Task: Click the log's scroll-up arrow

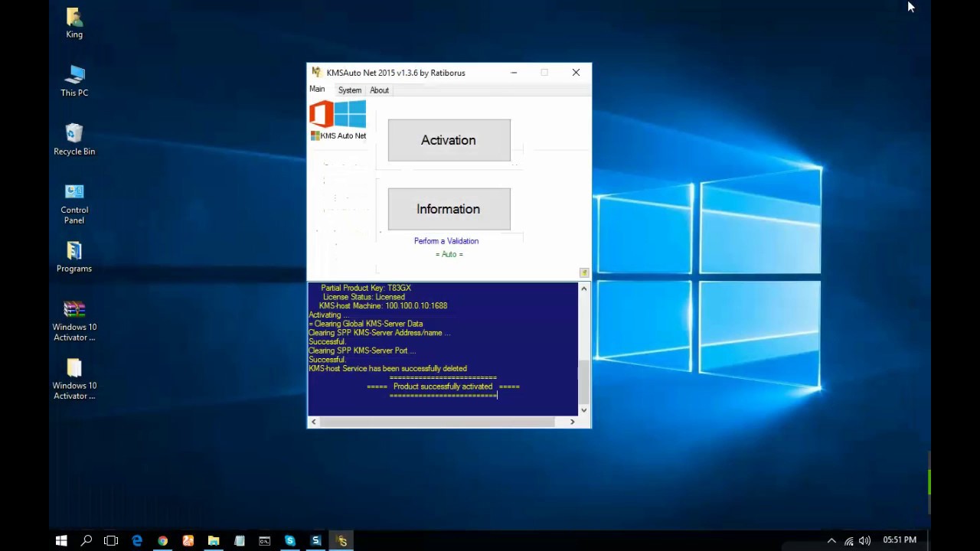Action: (x=584, y=289)
